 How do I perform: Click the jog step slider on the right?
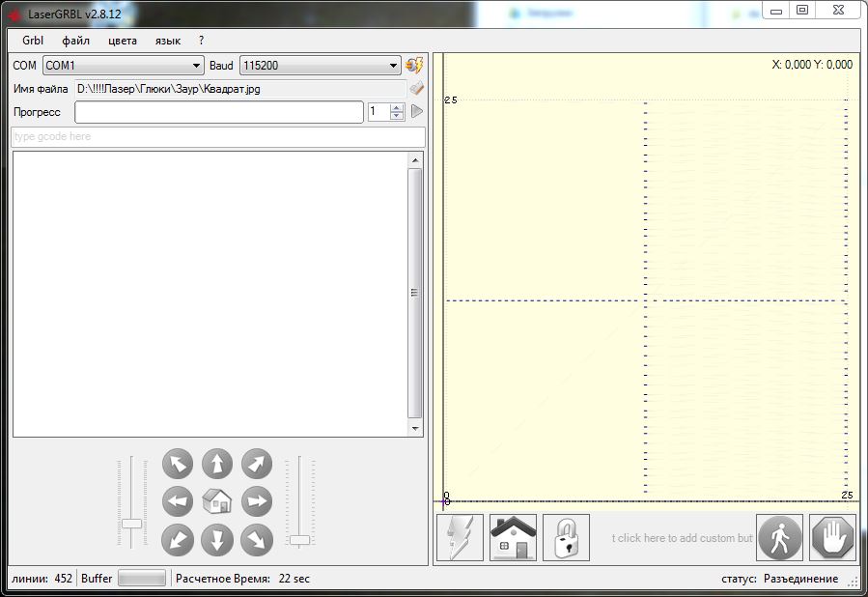pyautogui.click(x=299, y=539)
